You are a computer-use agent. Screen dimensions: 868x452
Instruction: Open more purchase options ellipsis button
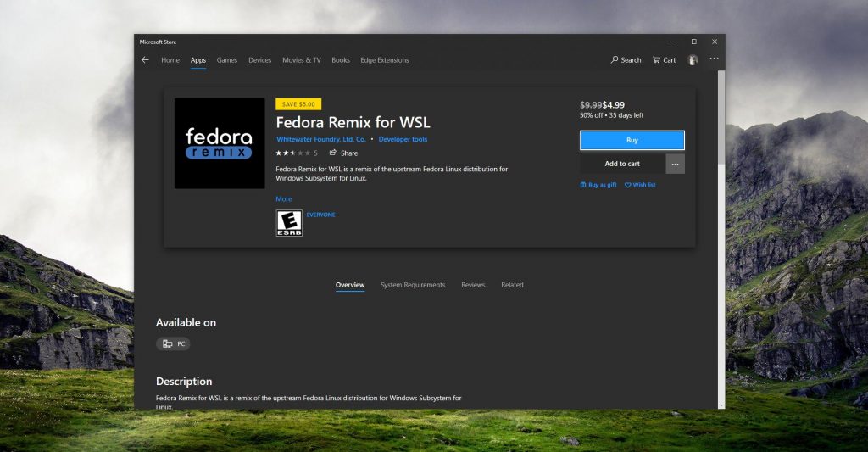coord(676,164)
